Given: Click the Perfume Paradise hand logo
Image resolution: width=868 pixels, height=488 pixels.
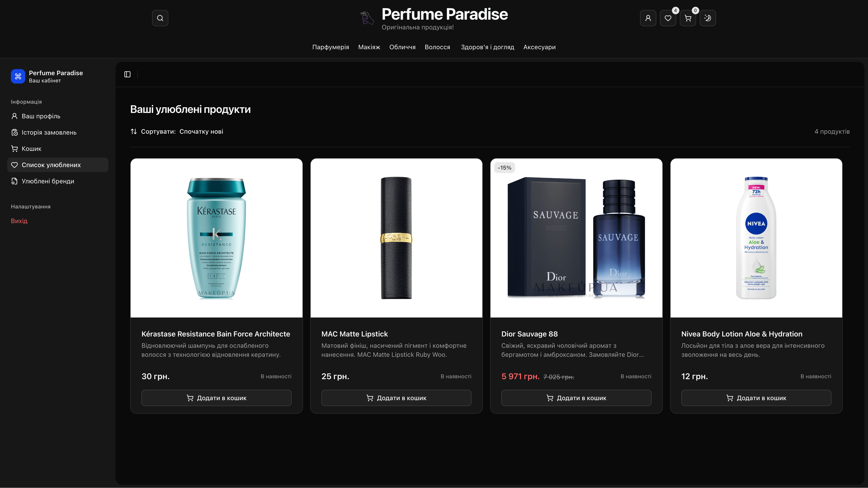Looking at the screenshot, I should [367, 18].
